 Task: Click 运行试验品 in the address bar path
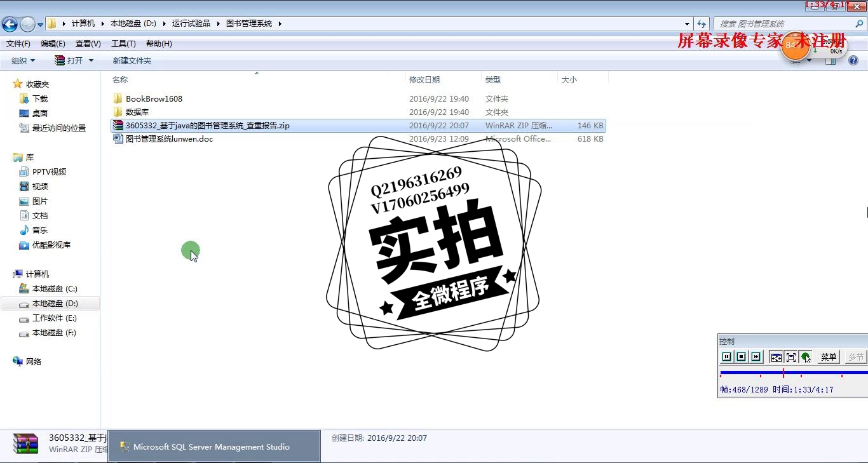[x=191, y=23]
